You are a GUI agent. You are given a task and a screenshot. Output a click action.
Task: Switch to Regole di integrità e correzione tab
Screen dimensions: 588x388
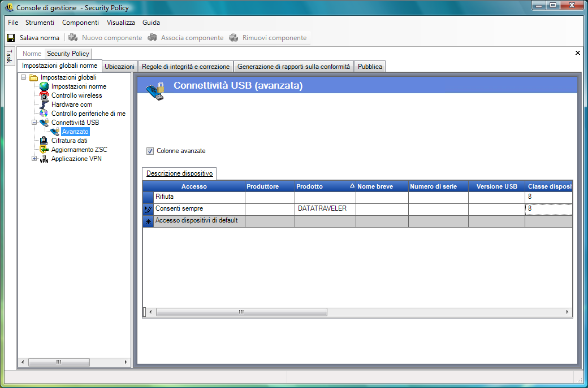point(185,66)
